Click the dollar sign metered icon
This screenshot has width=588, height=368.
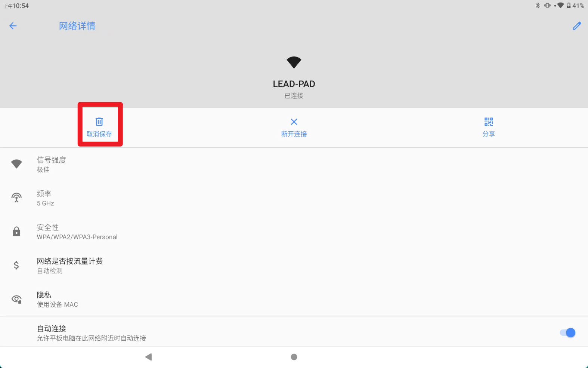pyautogui.click(x=16, y=265)
